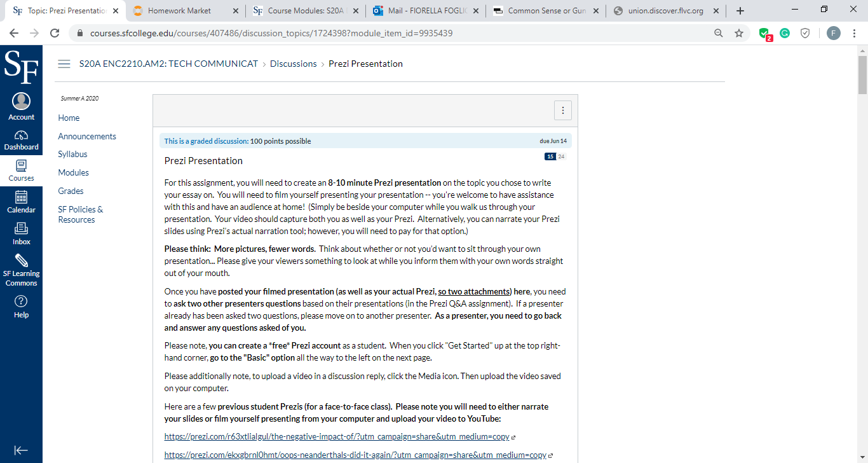Open the Courses navigation item

(21, 170)
